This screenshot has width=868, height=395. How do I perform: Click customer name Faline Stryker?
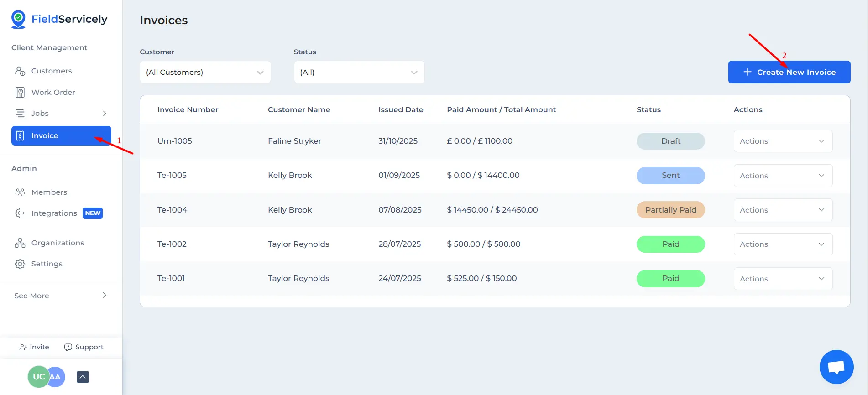coord(294,141)
